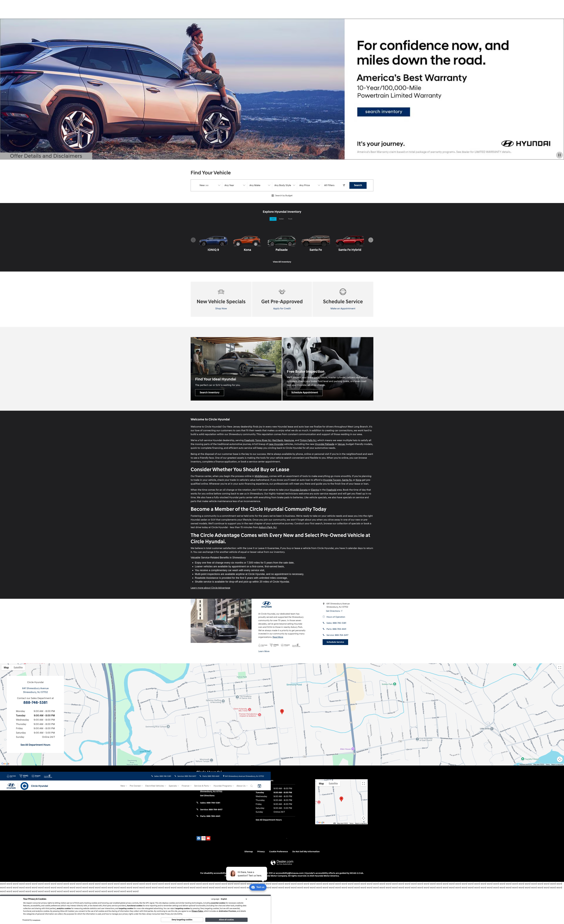Open the Any Year dropdown
564x924 pixels.
click(x=235, y=185)
